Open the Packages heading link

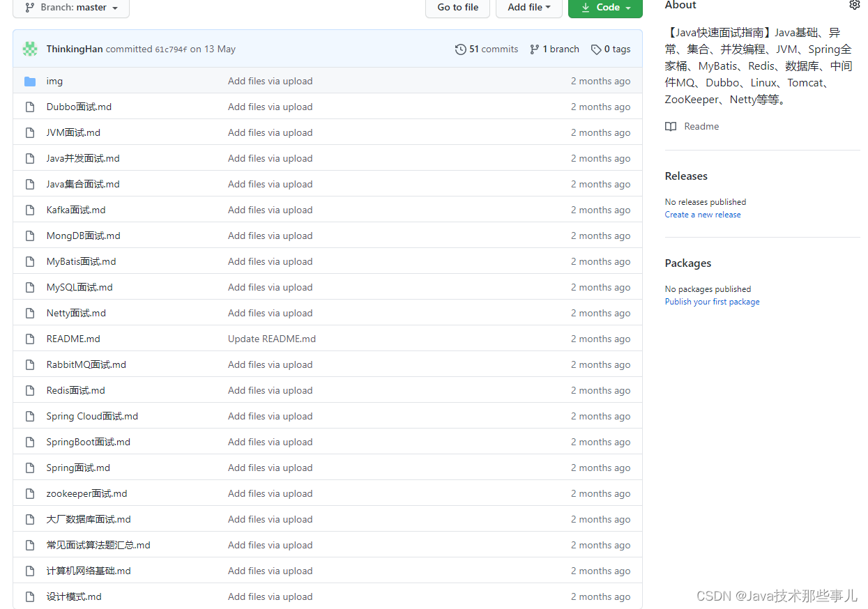688,263
